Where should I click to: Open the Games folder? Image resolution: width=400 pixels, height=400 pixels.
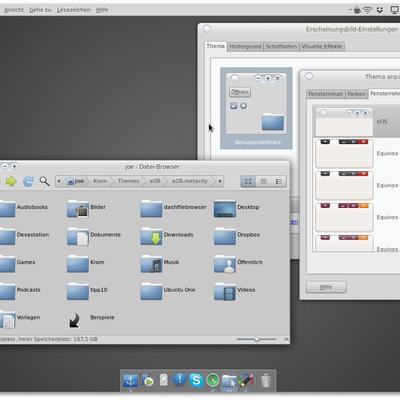[7, 264]
